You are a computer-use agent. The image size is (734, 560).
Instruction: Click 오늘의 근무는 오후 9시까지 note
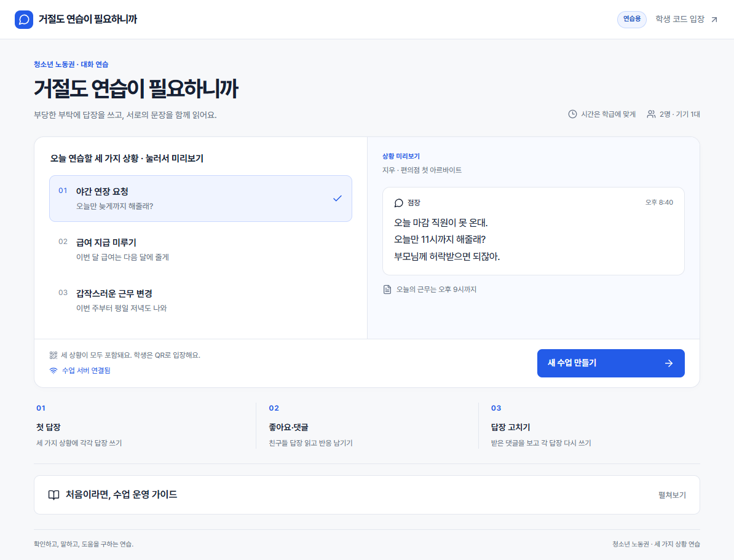click(x=436, y=290)
